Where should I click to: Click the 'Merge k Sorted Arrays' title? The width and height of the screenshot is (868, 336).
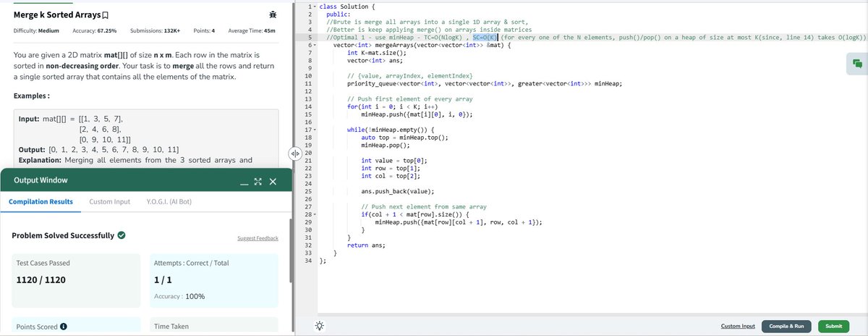tap(57, 15)
